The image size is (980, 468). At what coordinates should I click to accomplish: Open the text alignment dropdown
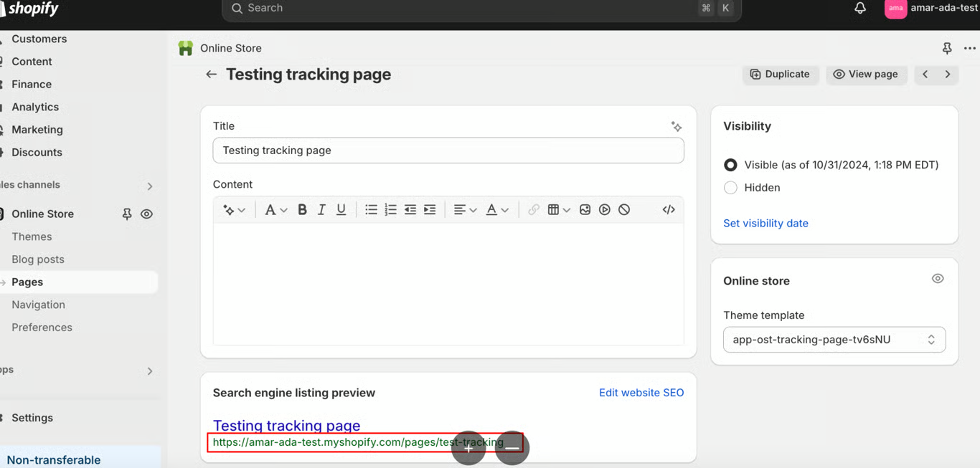point(465,209)
